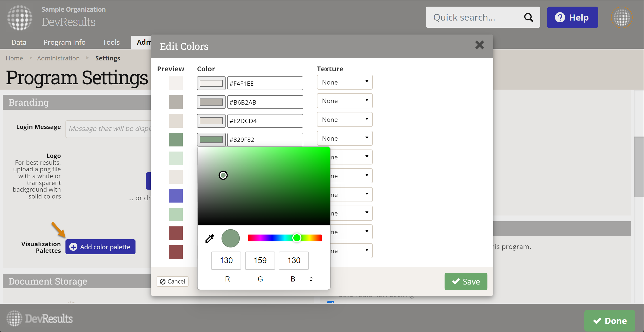Click the #F4F1EE color swatch button
The image size is (644, 332).
(x=211, y=84)
